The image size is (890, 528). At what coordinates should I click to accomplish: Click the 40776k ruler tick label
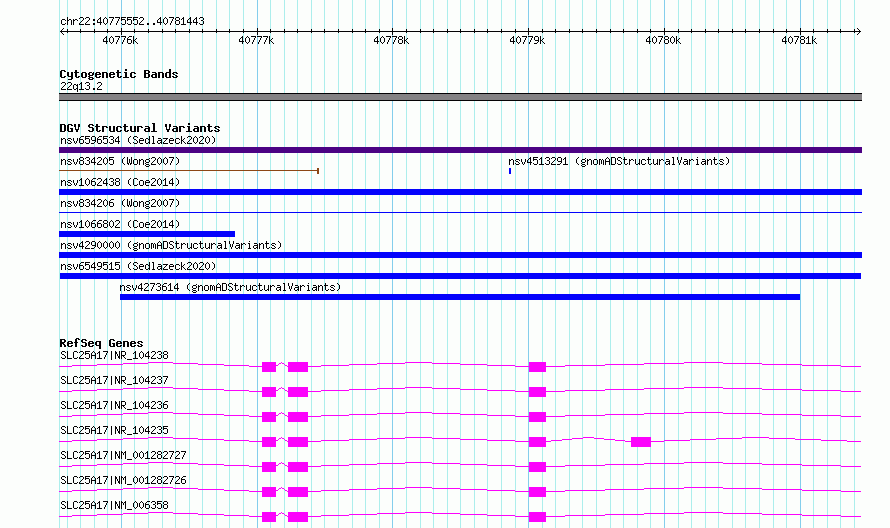[120, 40]
